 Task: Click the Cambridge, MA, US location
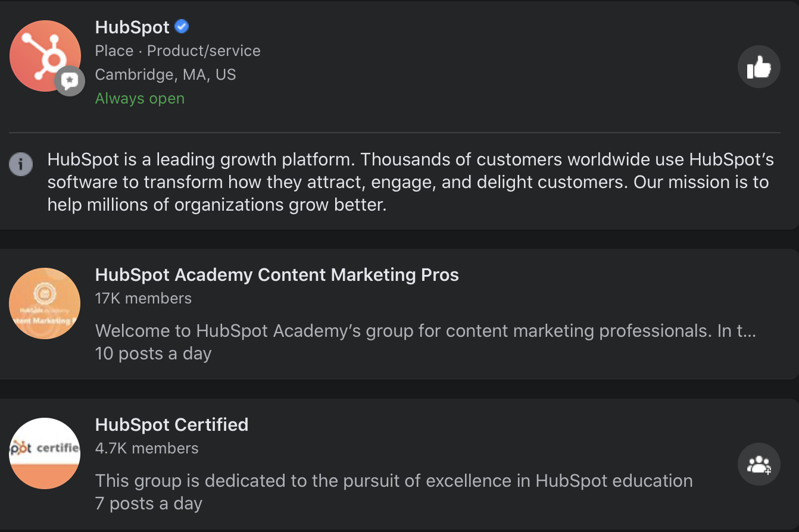pyautogui.click(x=166, y=75)
